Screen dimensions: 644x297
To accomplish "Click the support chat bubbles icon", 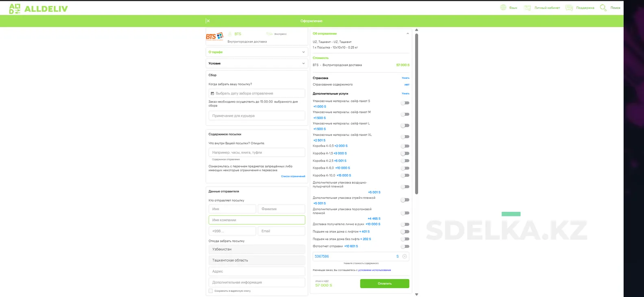I will point(569,8).
